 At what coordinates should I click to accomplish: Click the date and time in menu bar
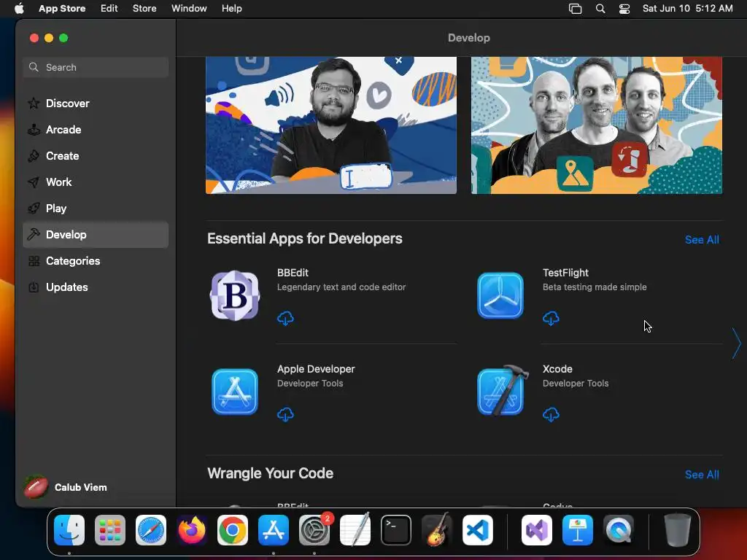click(687, 9)
